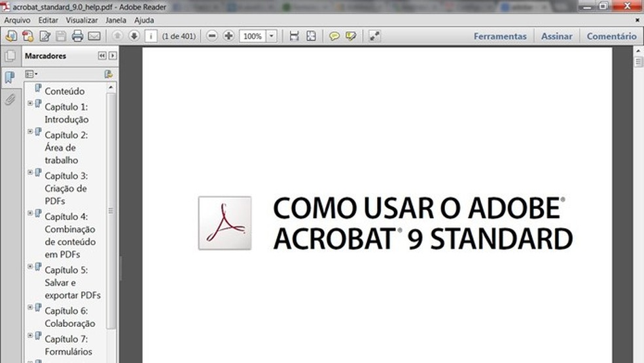The width and height of the screenshot is (644, 363).
Task: Click the Adobe Acrobat logo on the page
Action: (224, 223)
